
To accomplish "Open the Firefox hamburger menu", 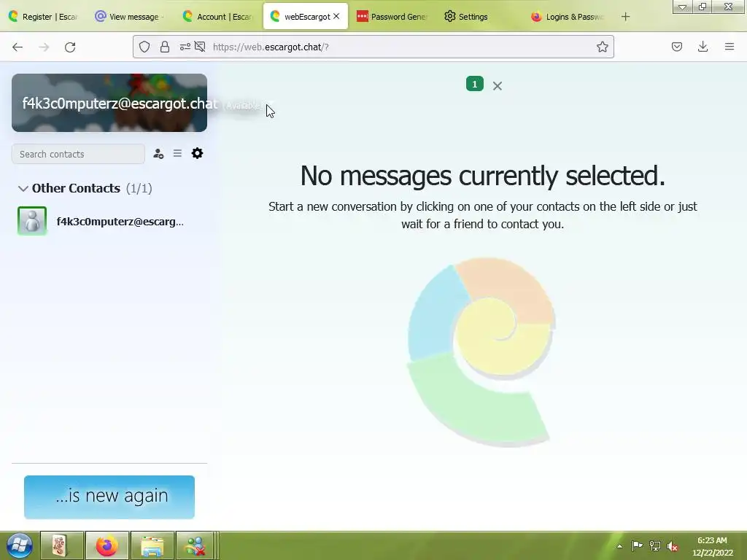I will 729,47.
